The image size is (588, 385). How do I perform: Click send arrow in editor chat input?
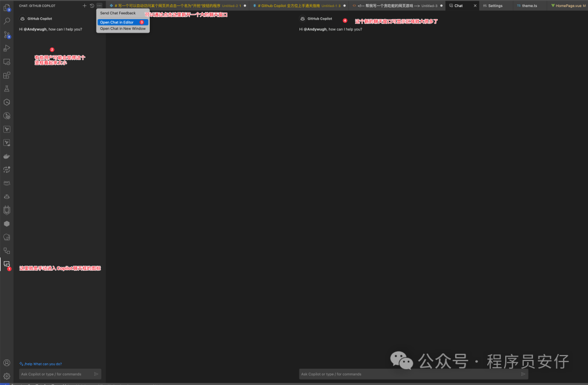(523, 374)
